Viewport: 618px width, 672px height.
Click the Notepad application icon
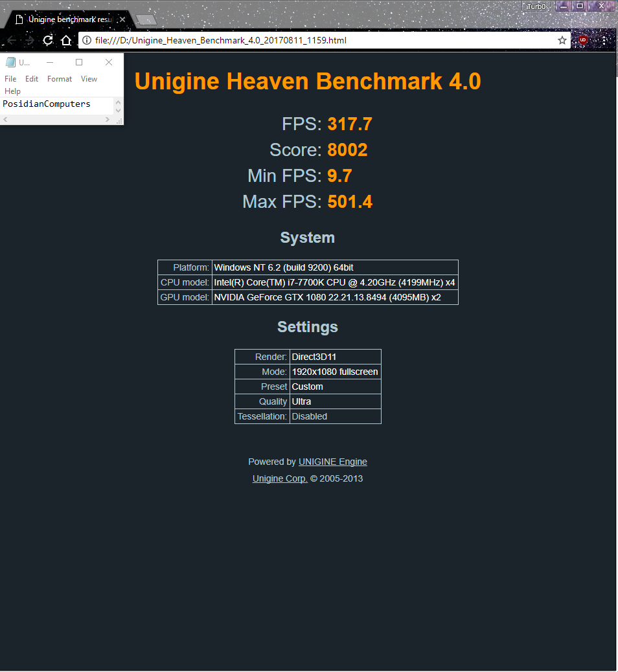[11, 62]
